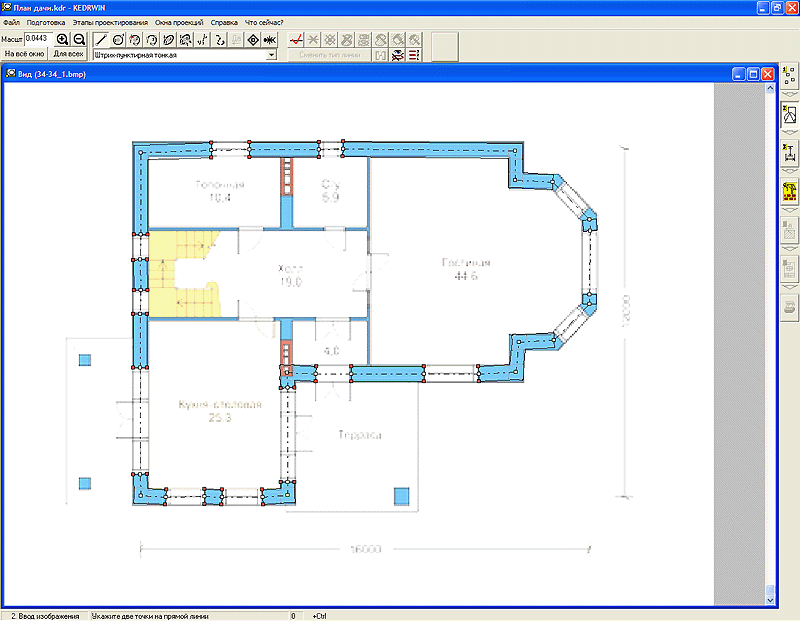Click the 'Штрих-пунктирная тонкая' line type combo box
Viewport: 800px width, 621px height.
pyautogui.click(x=185, y=55)
